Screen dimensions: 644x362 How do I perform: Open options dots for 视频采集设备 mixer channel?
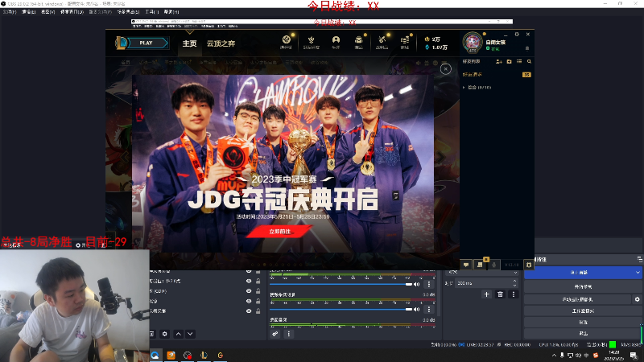click(429, 309)
